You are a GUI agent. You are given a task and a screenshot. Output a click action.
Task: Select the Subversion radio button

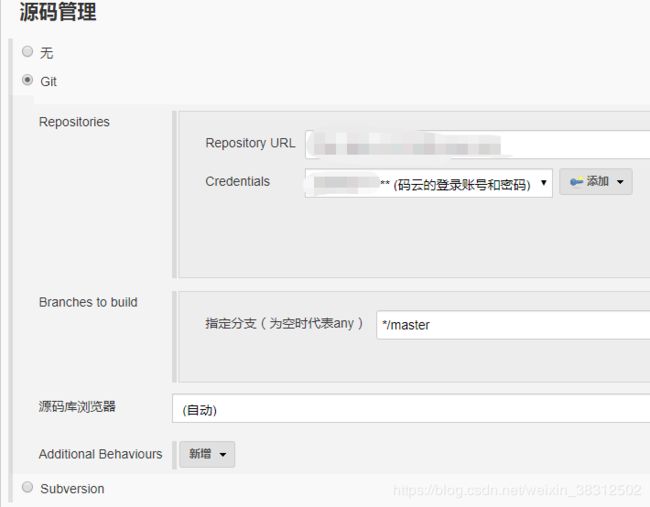click(x=27, y=487)
